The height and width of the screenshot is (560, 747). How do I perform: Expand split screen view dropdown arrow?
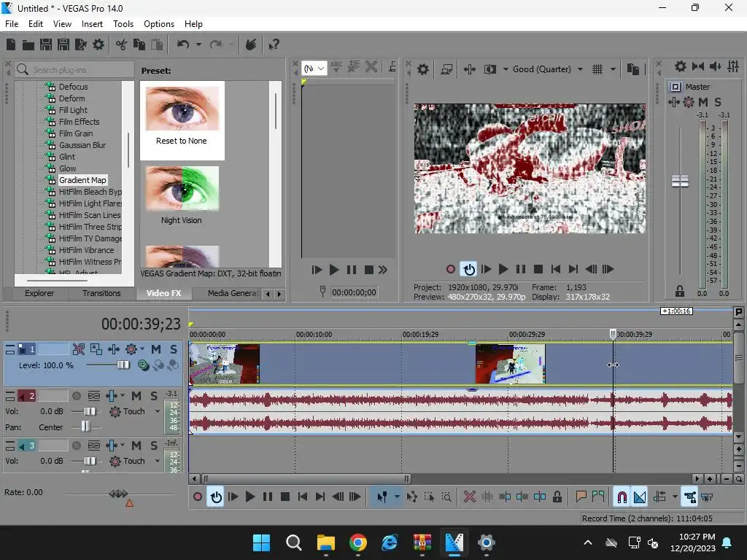(x=506, y=69)
